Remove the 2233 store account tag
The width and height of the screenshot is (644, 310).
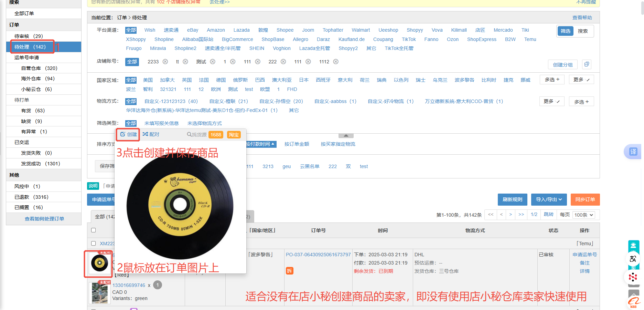(165, 62)
